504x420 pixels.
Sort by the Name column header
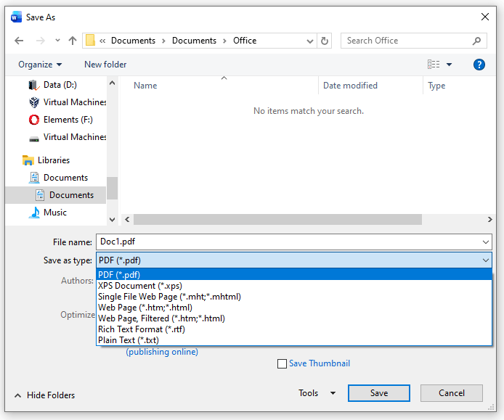(145, 86)
